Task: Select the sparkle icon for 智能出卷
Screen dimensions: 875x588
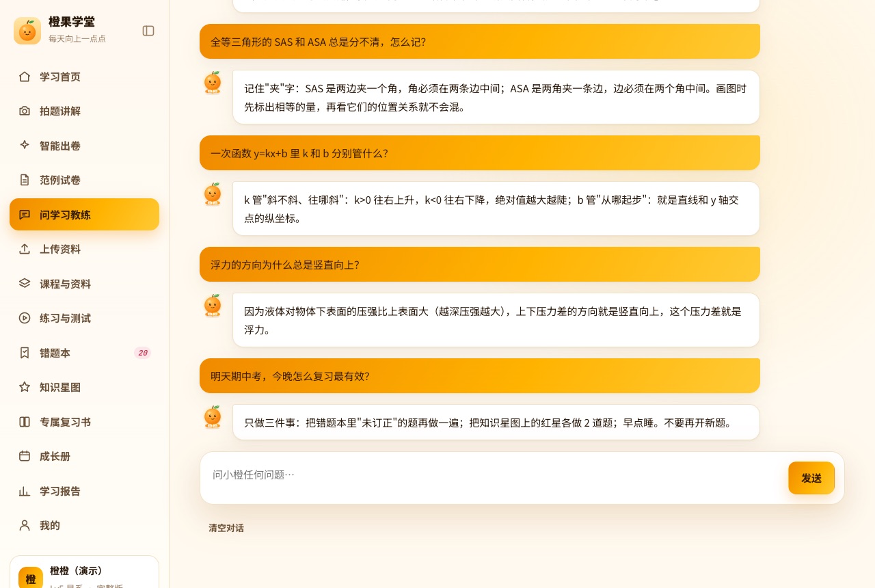Action: click(x=25, y=146)
